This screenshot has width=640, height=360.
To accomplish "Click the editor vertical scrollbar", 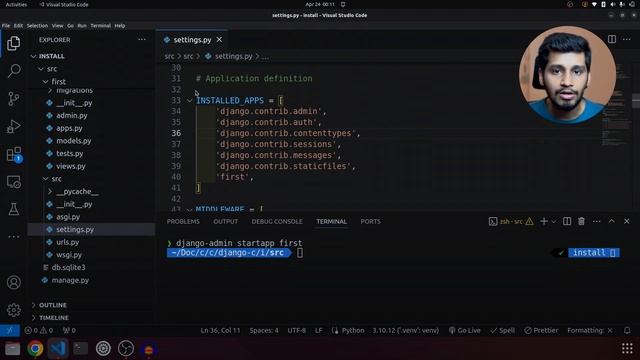I will tap(636, 100).
